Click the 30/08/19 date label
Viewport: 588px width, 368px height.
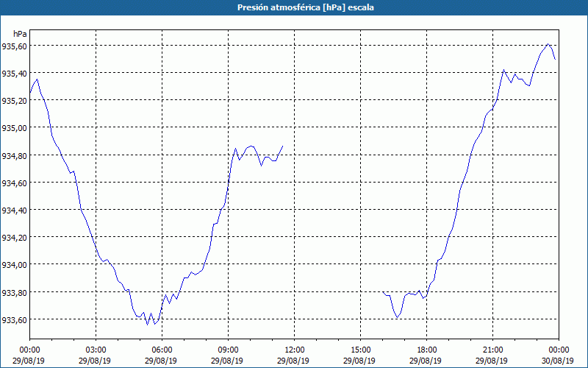[x=559, y=361]
